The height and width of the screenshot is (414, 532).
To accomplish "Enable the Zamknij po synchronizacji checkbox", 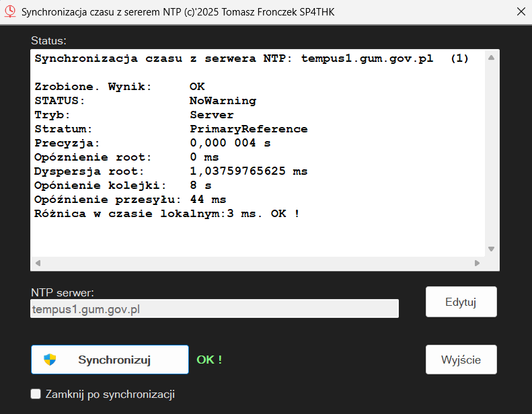I will (x=36, y=395).
